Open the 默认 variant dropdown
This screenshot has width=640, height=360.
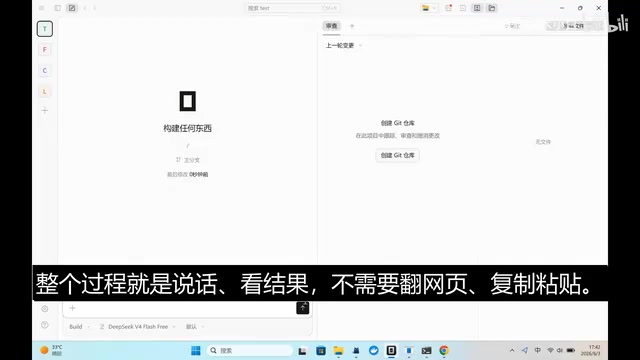pos(195,327)
